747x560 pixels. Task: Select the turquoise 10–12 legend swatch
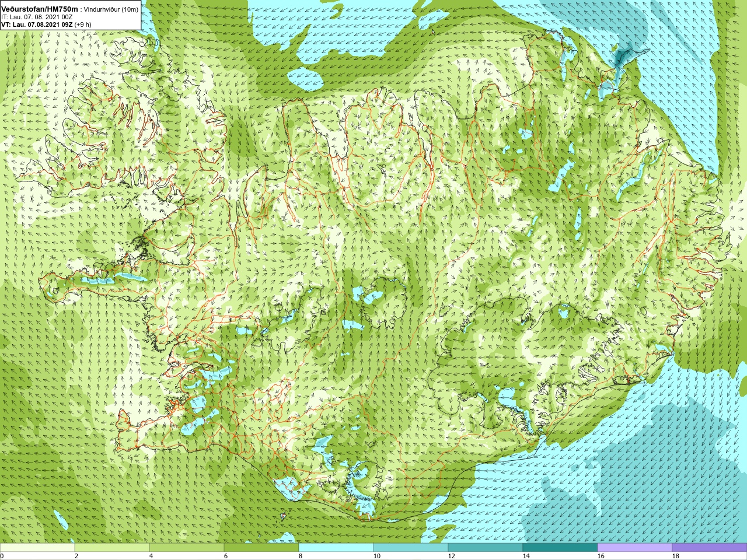[x=411, y=548]
